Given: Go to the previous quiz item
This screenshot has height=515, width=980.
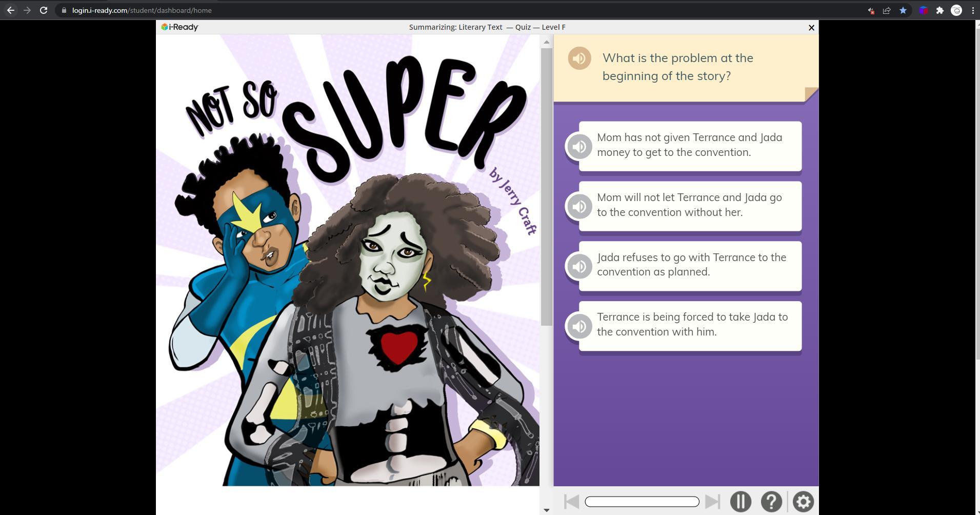Looking at the screenshot, I should point(571,502).
